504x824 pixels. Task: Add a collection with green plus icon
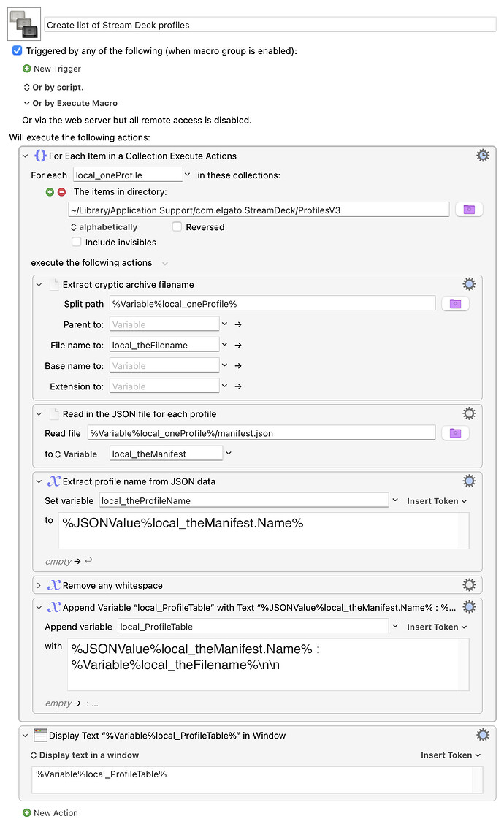(50, 192)
